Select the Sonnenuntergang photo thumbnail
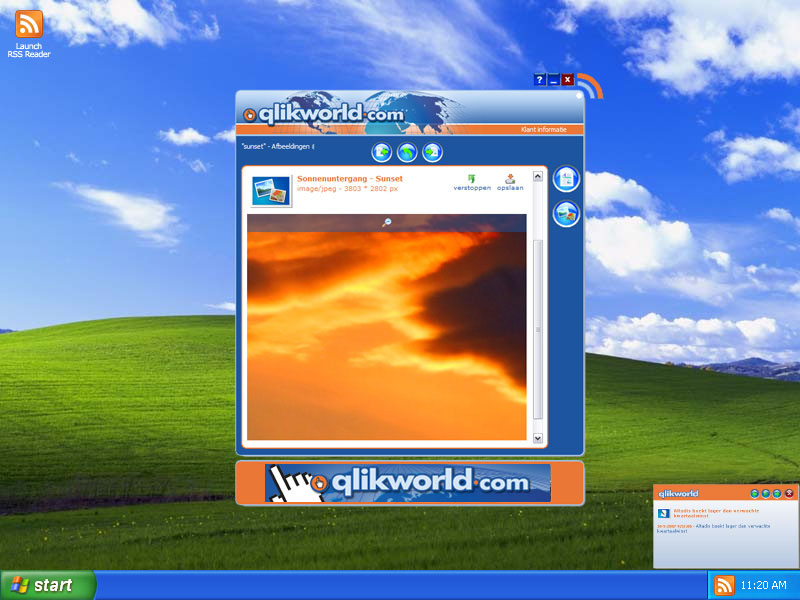Screen dimensions: 800x600 pyautogui.click(x=271, y=191)
